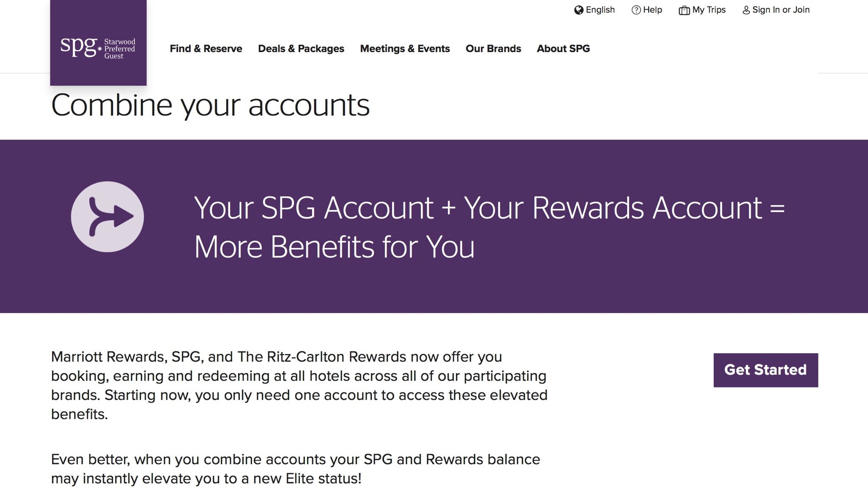The image size is (868, 488).
Task: Open the Deals & Packages menu
Action: pyautogui.click(x=301, y=49)
